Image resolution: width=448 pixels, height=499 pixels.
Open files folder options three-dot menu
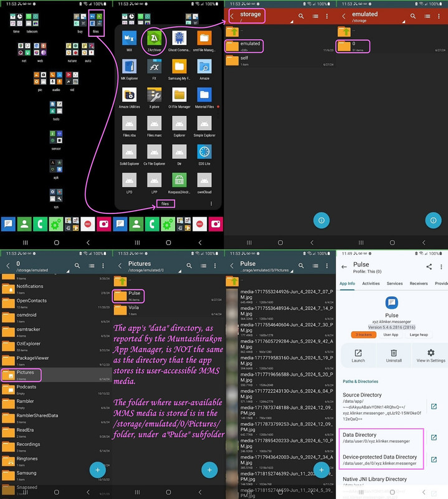pos(211,204)
